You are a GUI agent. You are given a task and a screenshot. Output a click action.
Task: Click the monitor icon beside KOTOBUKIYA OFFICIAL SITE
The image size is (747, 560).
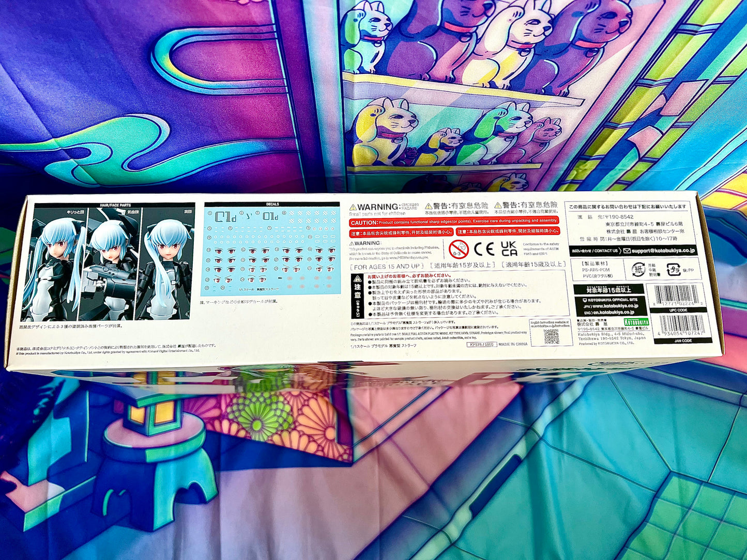pyautogui.click(x=585, y=300)
